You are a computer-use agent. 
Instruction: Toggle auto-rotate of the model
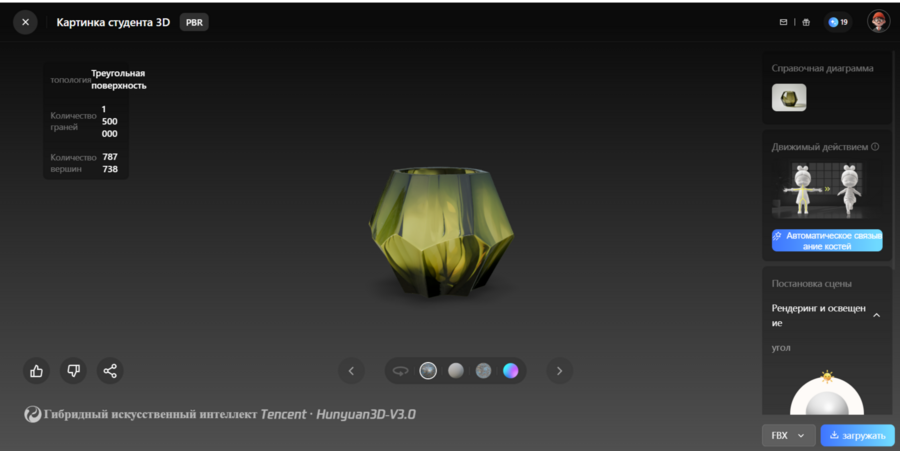pyautogui.click(x=400, y=371)
